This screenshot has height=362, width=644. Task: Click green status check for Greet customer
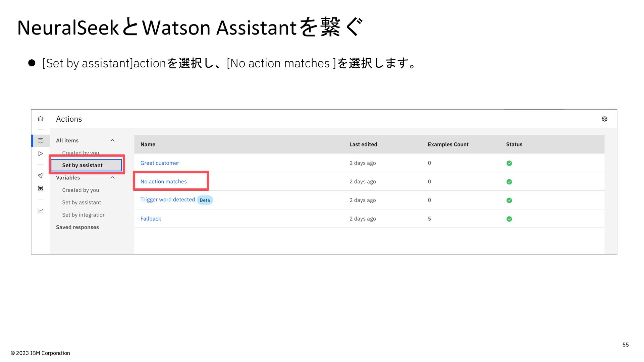pos(509,163)
